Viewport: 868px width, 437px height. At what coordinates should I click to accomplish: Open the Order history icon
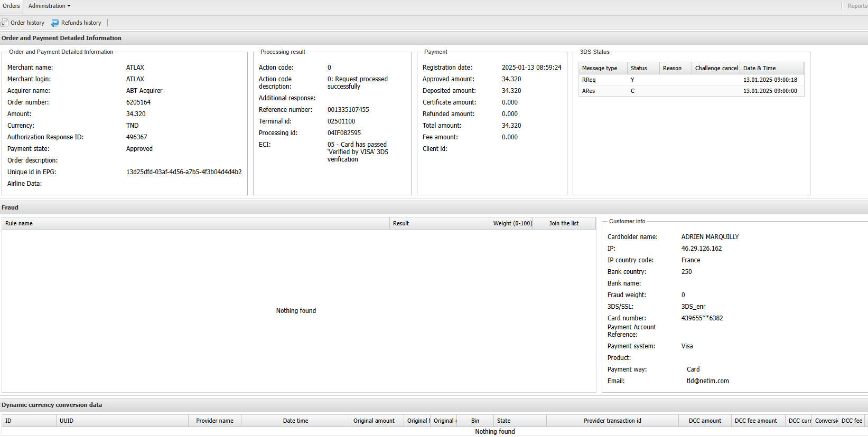click(5, 23)
